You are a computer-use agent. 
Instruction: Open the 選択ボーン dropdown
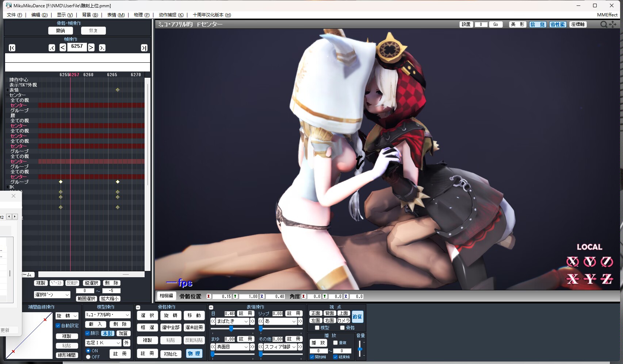tap(52, 295)
